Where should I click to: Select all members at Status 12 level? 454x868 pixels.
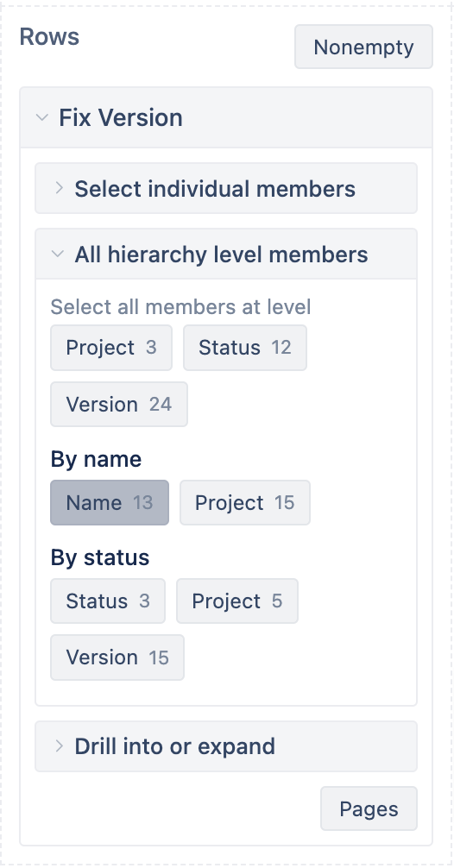tap(245, 348)
